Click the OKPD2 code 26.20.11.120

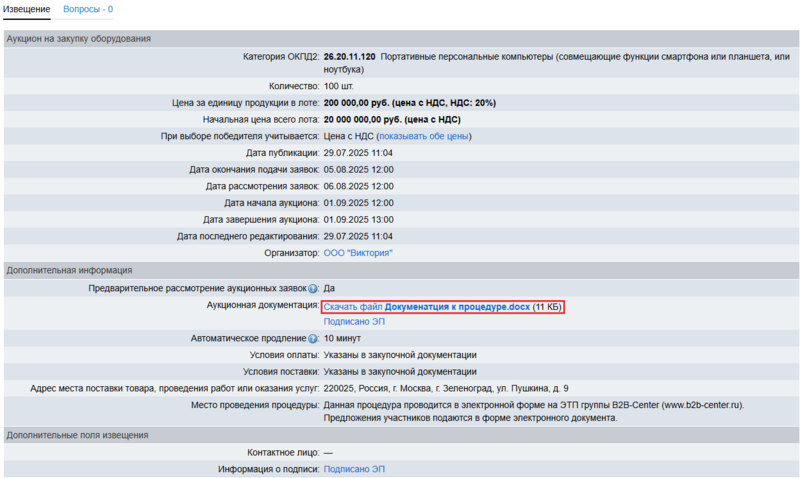pyautogui.click(x=350, y=57)
